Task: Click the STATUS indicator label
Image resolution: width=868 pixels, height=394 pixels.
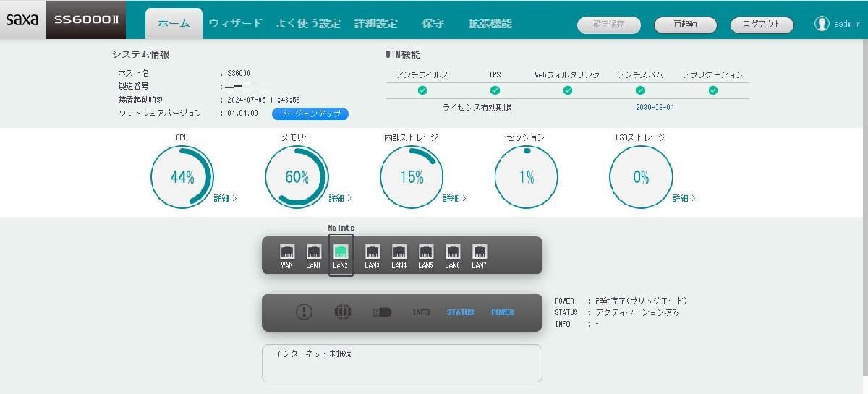Action: [x=460, y=313]
